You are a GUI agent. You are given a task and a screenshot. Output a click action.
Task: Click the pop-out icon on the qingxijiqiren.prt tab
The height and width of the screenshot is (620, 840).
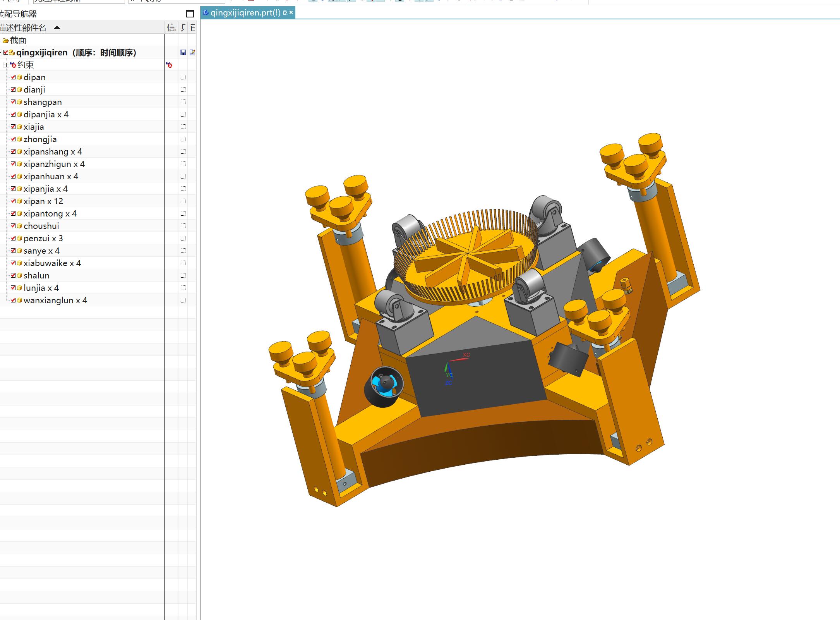[285, 13]
